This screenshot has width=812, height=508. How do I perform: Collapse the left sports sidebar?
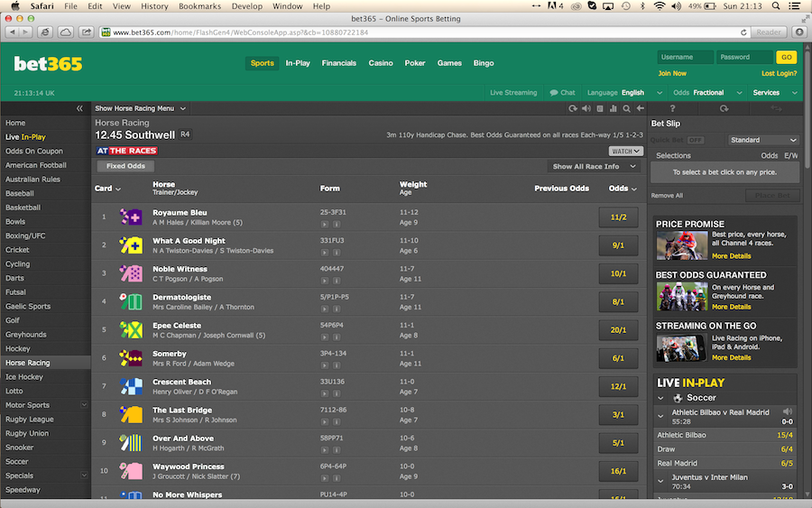(79, 108)
